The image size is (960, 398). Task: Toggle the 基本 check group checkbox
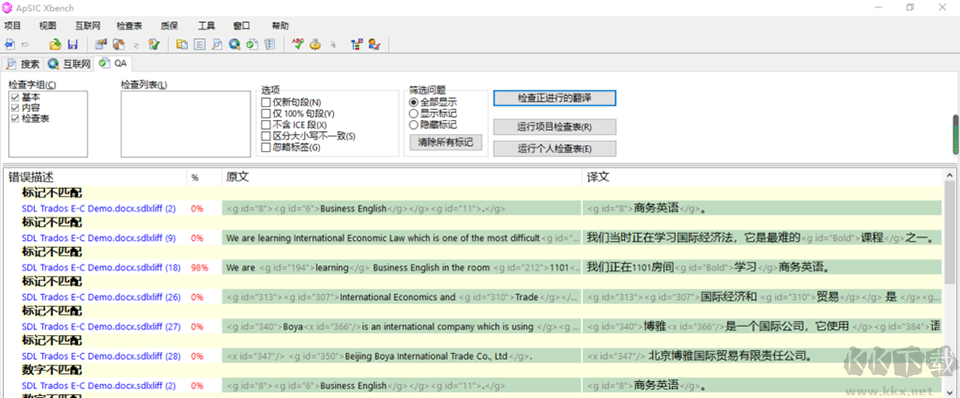click(15, 97)
